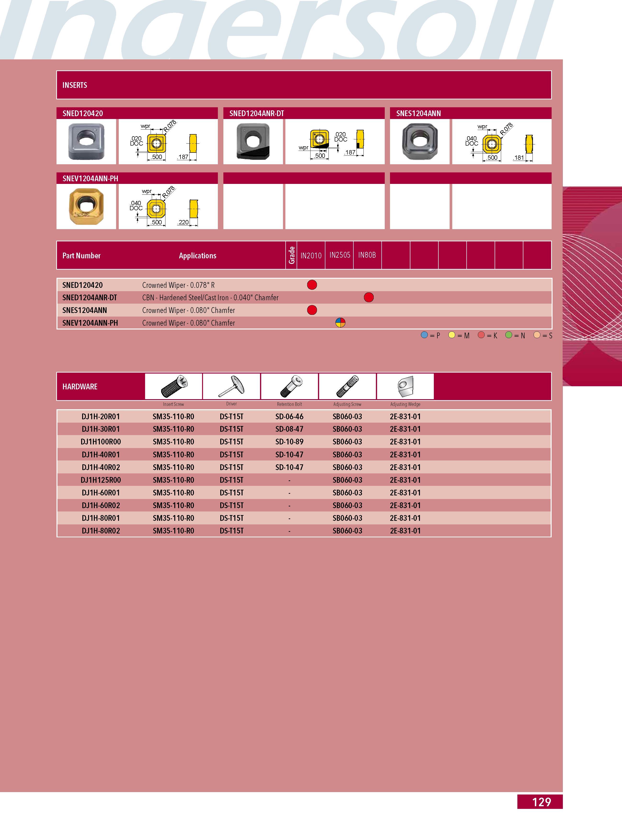Select SNEV1204ANN-PH in the part number table
The width and height of the screenshot is (622, 840).
(x=90, y=323)
